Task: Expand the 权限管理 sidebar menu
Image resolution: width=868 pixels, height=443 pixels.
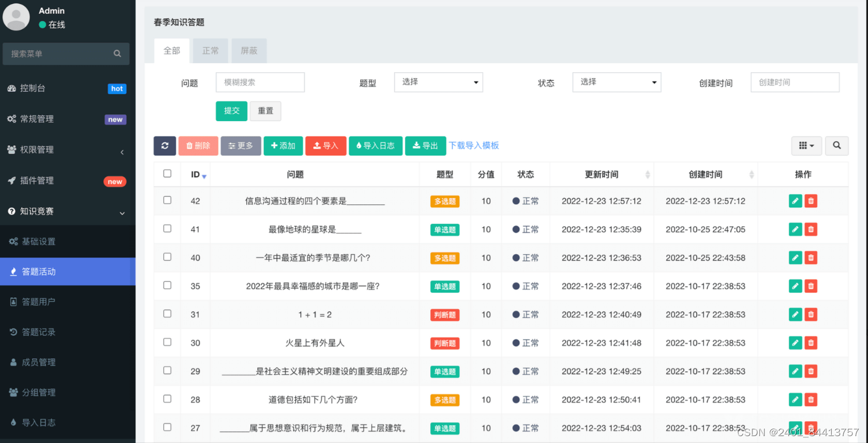Action: pyautogui.click(x=68, y=150)
